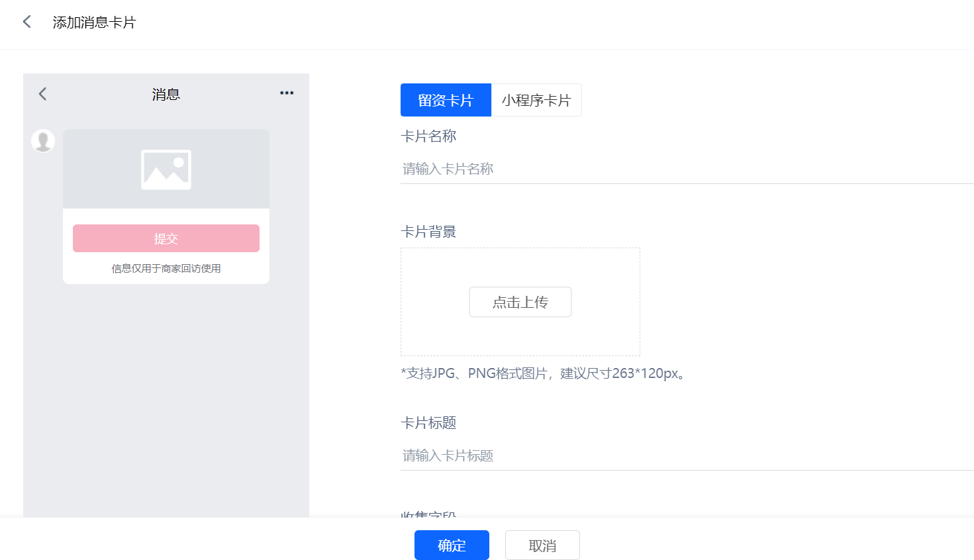Click the back arrow beside 添加消息卡片
The image size is (974, 560).
coord(27,22)
